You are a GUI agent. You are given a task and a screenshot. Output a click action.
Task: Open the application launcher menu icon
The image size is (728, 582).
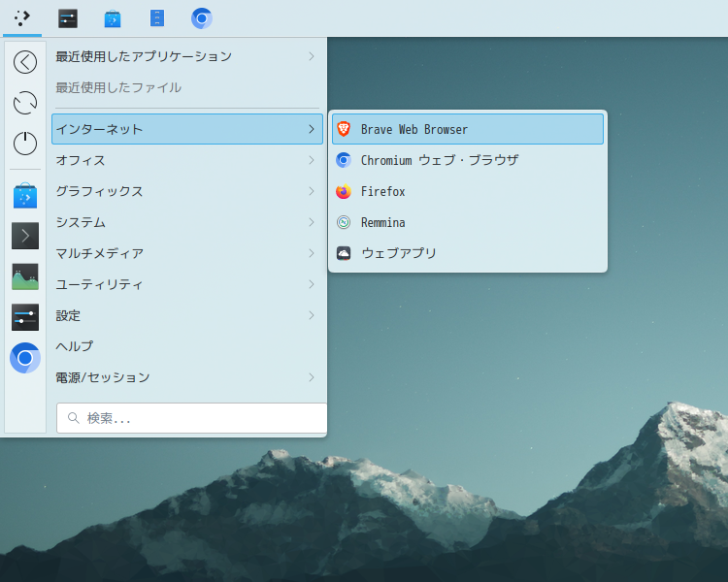pos(21,18)
